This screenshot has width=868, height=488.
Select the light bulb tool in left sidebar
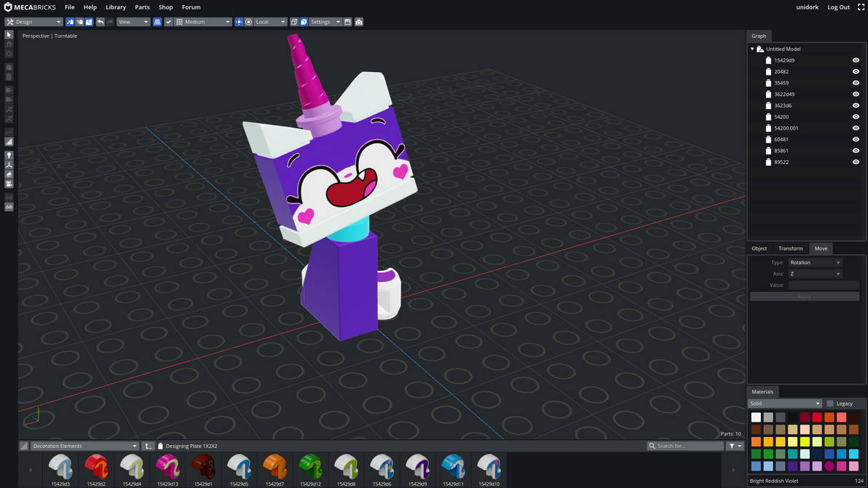[x=8, y=155]
